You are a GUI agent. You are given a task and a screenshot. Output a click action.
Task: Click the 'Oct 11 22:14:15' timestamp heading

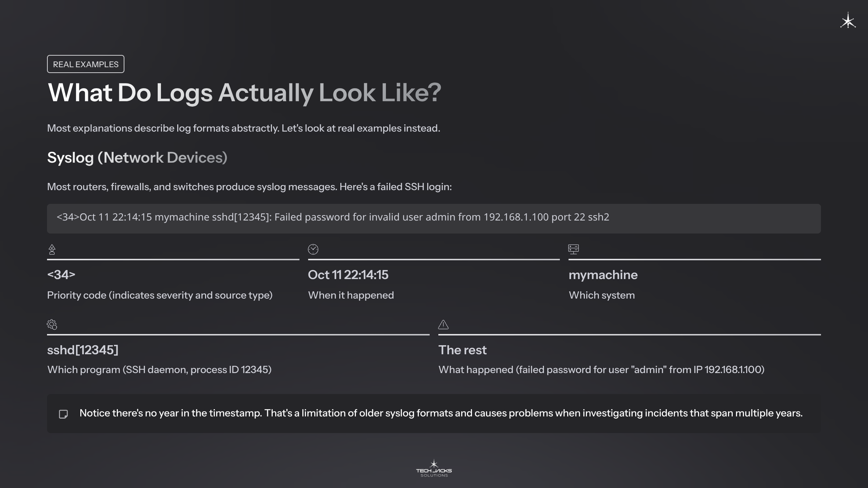click(348, 275)
